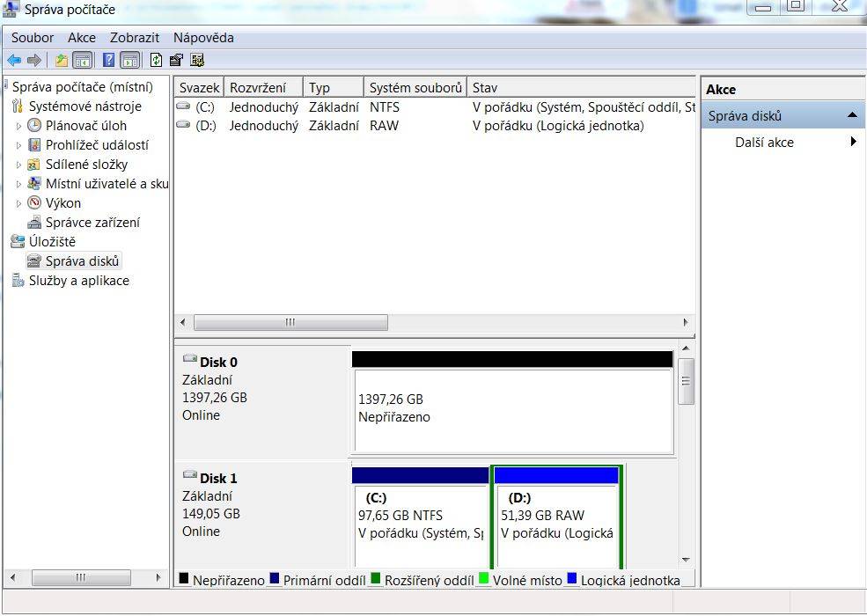The width and height of the screenshot is (867, 616).
Task: Click the blue Help question mark icon
Action: [109, 60]
